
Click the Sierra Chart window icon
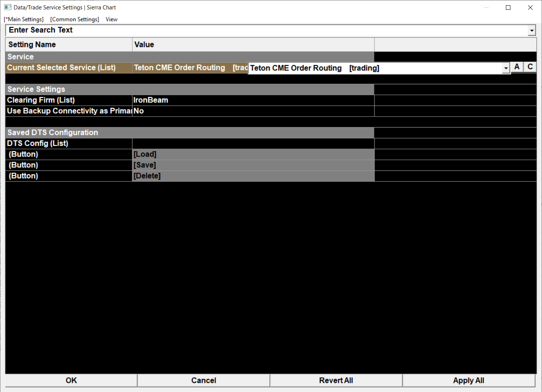tap(8, 7)
